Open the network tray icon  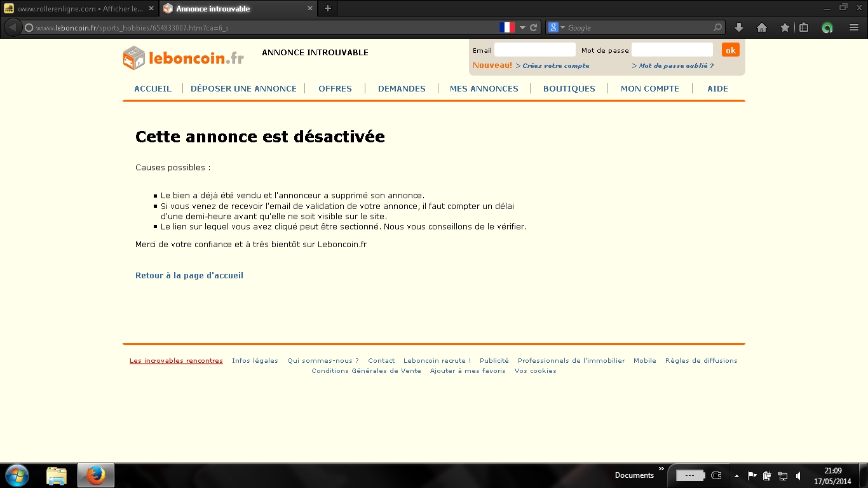(783, 475)
